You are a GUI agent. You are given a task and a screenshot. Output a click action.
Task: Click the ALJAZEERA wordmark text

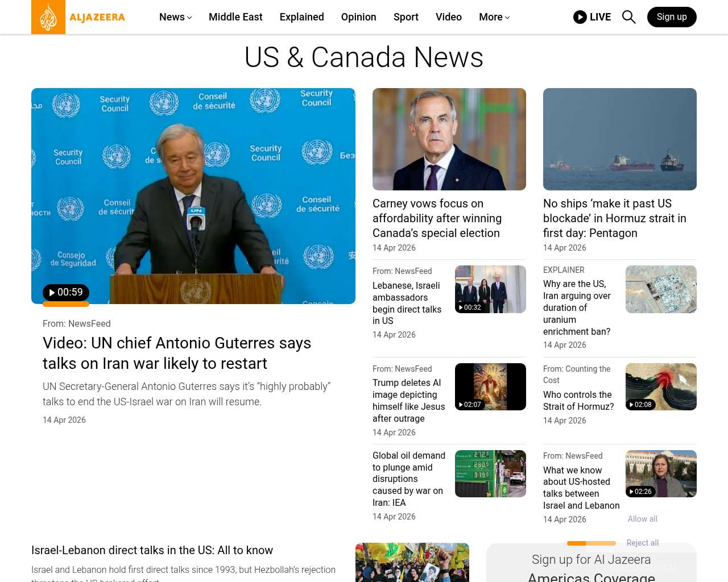(x=97, y=17)
